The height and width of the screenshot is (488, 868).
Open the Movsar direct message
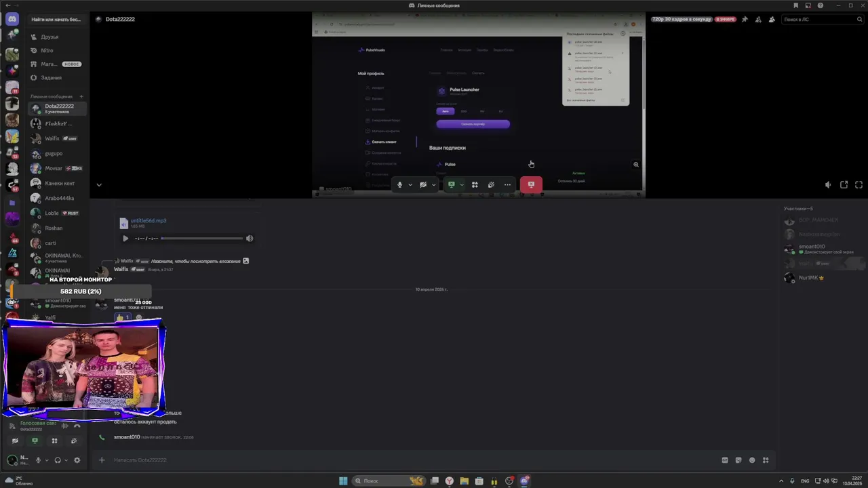click(58, 168)
